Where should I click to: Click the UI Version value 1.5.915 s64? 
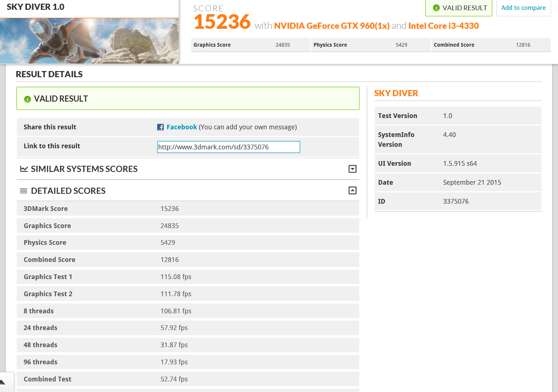(x=460, y=164)
